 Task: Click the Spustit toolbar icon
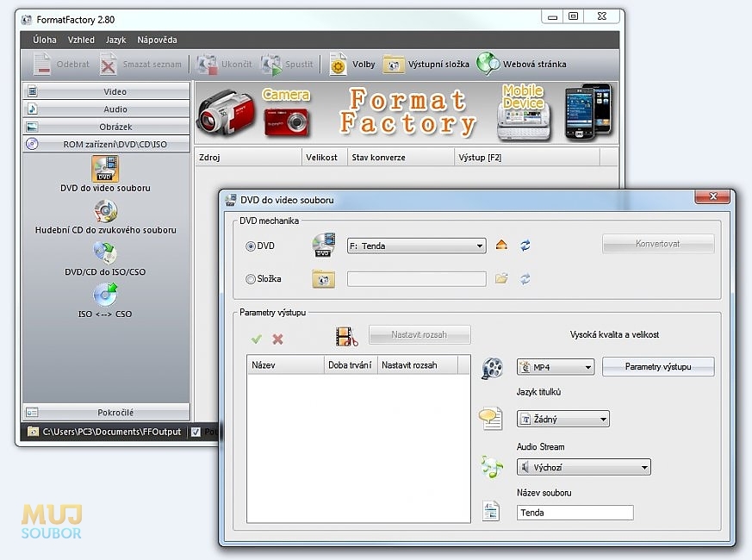click(x=271, y=65)
